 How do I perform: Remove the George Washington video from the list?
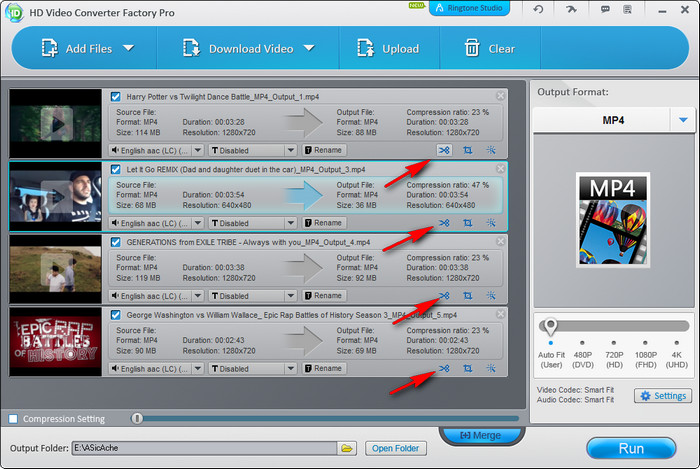pyautogui.click(x=500, y=314)
